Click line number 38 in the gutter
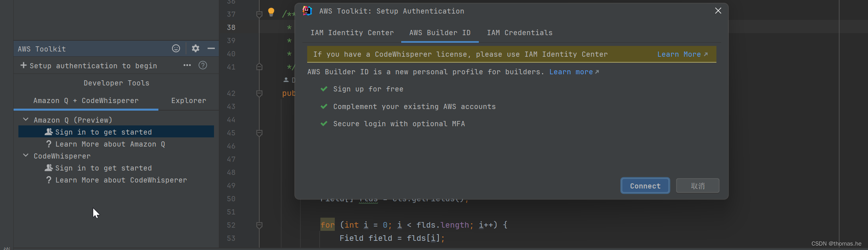 (231, 28)
